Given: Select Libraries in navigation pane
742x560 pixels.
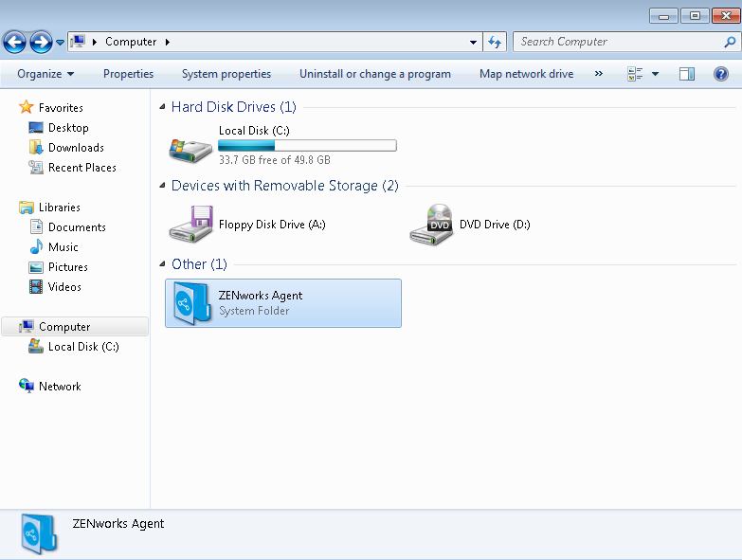Looking at the screenshot, I should point(59,208).
